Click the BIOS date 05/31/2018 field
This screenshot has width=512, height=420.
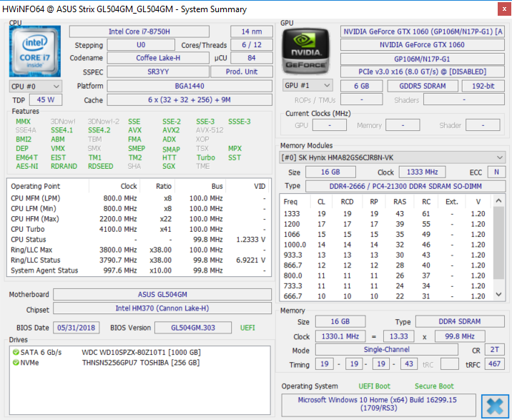click(x=77, y=328)
